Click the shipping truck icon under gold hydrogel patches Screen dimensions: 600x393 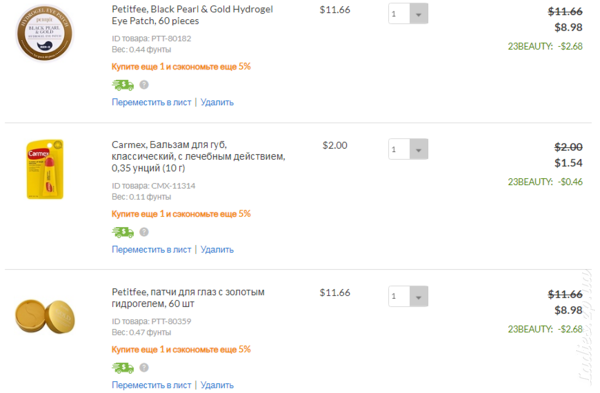(x=123, y=368)
